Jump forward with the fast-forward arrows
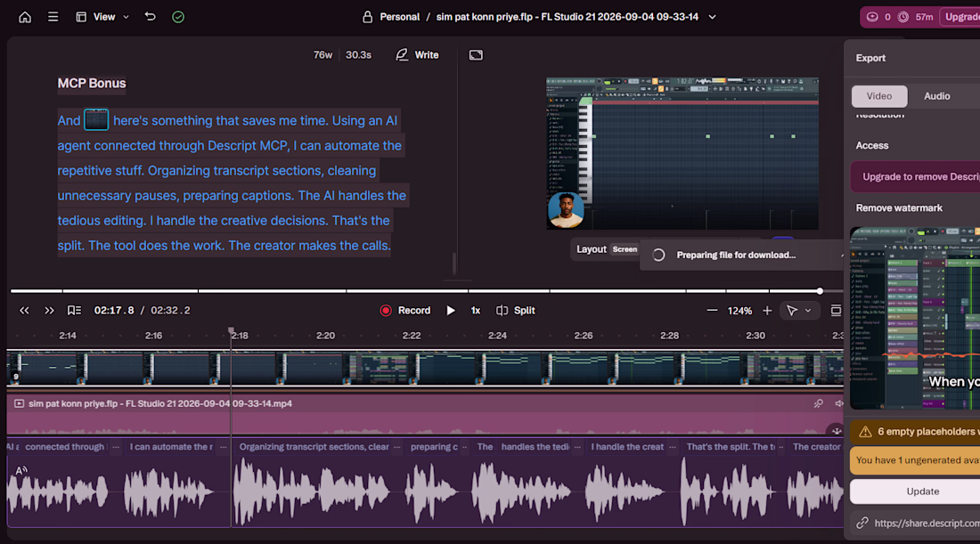Image resolution: width=980 pixels, height=544 pixels. (49, 311)
